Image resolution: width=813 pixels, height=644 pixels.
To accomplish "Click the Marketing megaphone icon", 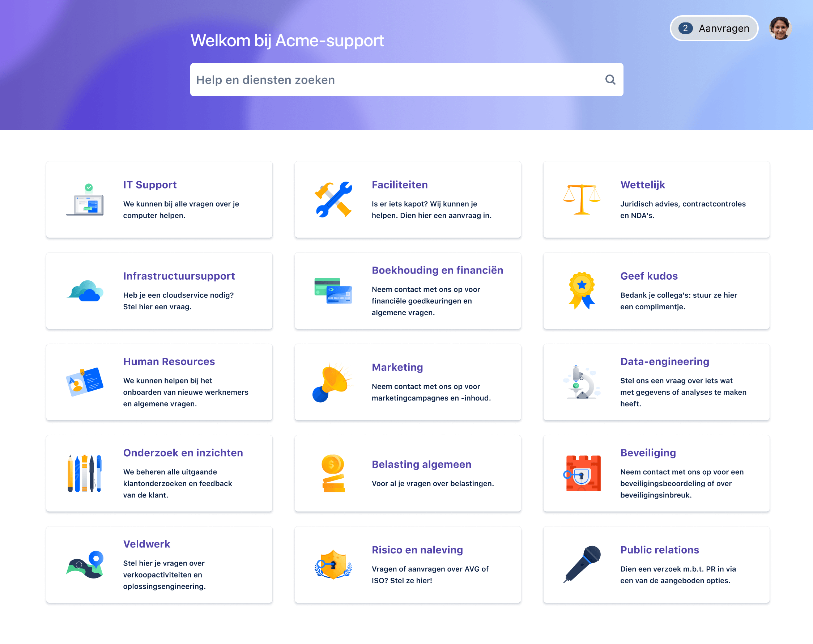I will point(332,382).
